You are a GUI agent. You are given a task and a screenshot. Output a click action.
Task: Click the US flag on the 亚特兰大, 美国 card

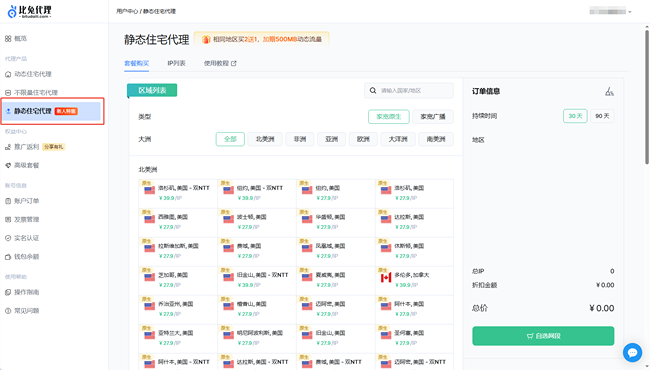(x=150, y=336)
